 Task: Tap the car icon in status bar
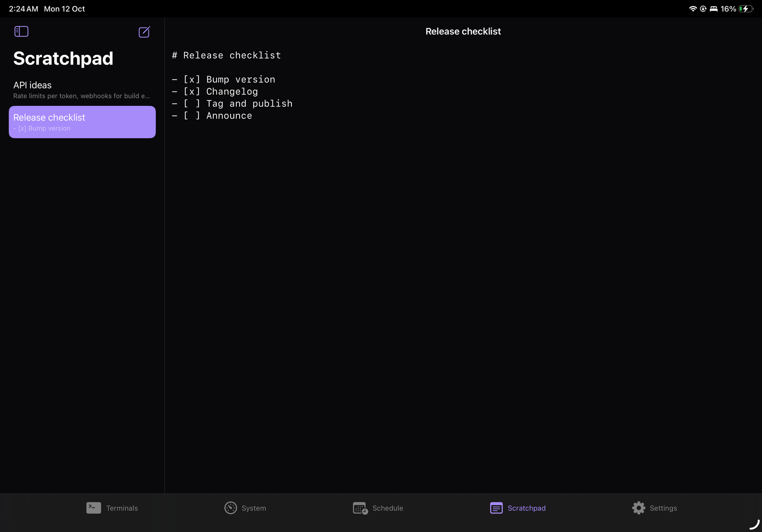(x=713, y=9)
